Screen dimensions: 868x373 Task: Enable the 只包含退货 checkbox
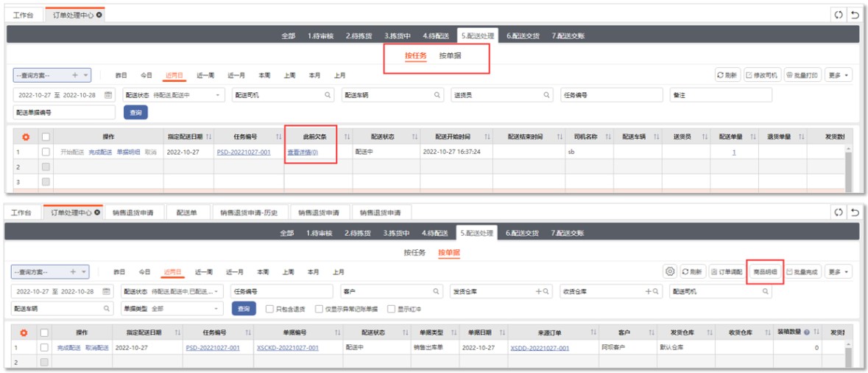pos(269,310)
